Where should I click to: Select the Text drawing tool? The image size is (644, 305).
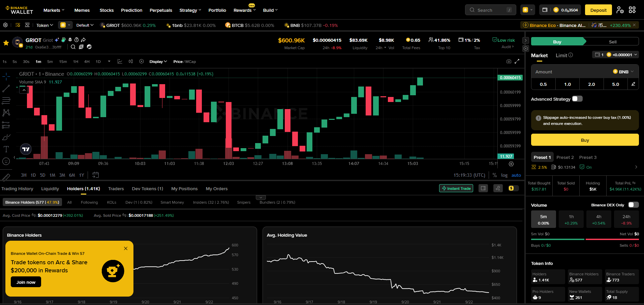point(6,149)
